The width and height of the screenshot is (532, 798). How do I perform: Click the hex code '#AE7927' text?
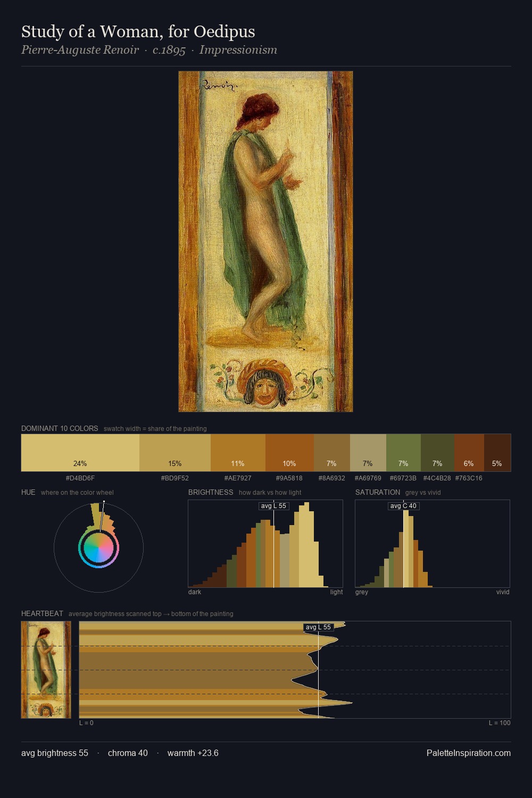point(238,478)
